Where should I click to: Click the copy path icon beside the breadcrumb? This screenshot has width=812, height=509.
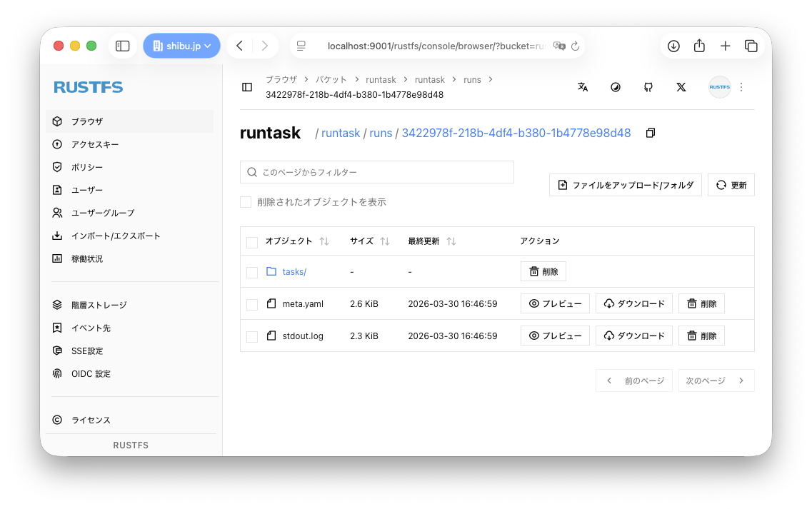point(650,133)
